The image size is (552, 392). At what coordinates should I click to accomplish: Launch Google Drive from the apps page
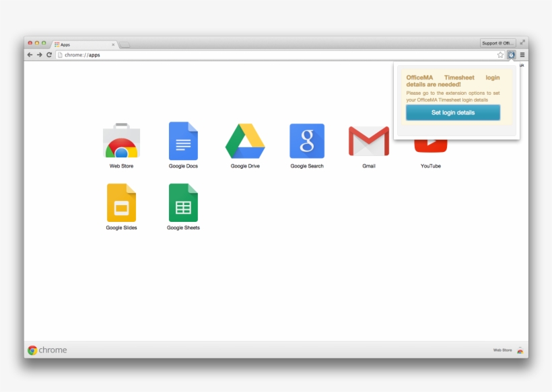[244, 140]
